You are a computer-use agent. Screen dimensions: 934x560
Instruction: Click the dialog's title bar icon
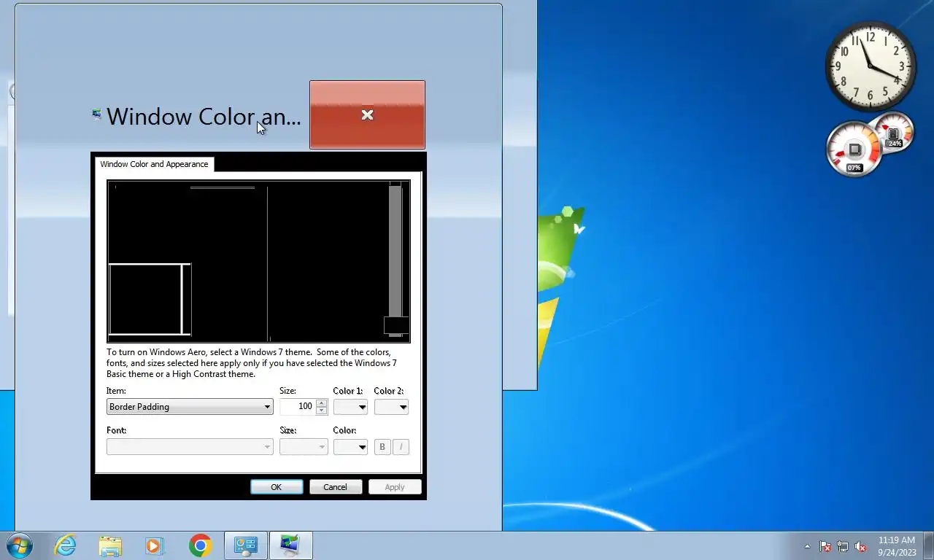point(97,114)
